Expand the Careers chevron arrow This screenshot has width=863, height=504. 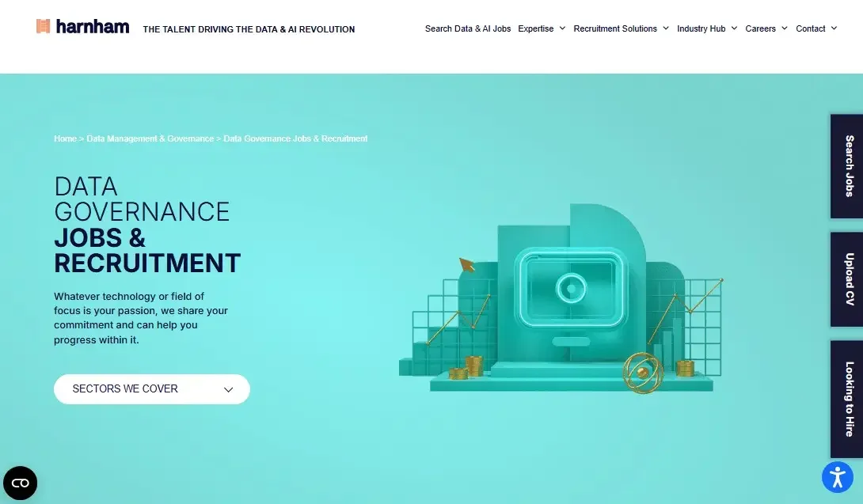point(785,28)
